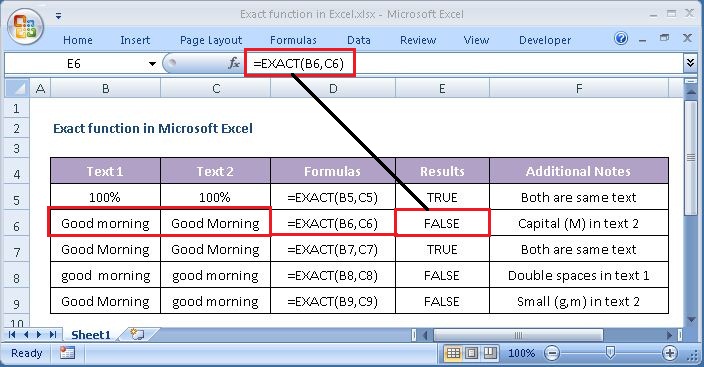The width and height of the screenshot is (704, 367).
Task: Switch to the View tab
Action: pyautogui.click(x=476, y=40)
